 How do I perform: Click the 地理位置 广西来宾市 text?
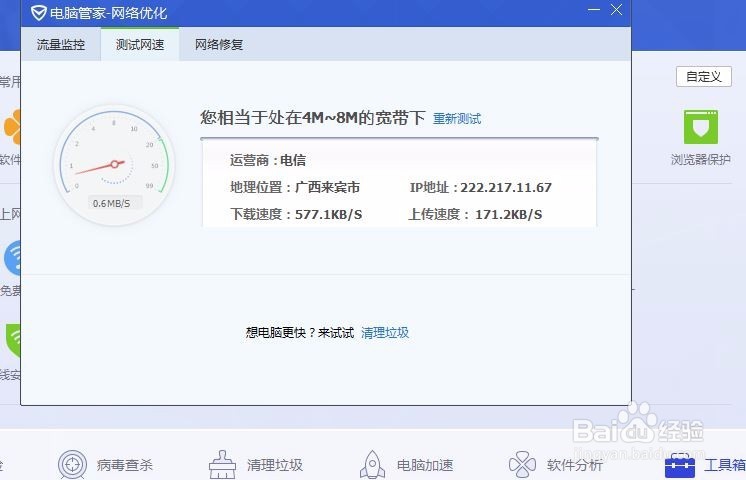click(295, 187)
